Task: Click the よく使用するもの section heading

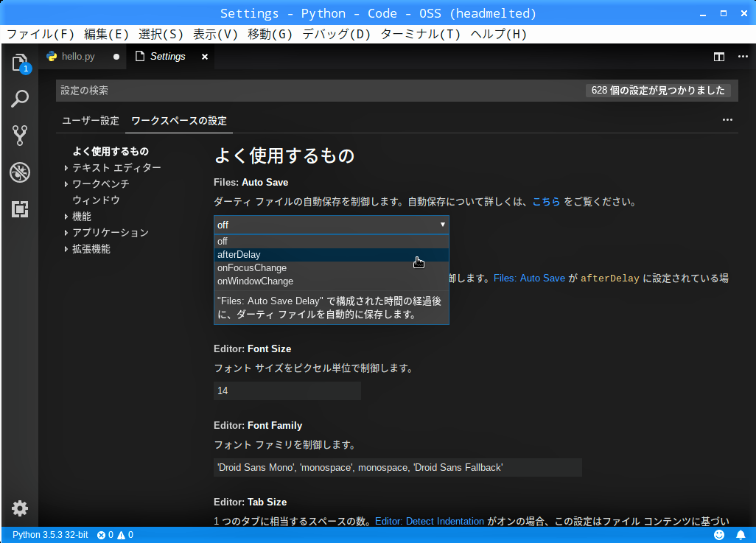Action: pyautogui.click(x=284, y=155)
